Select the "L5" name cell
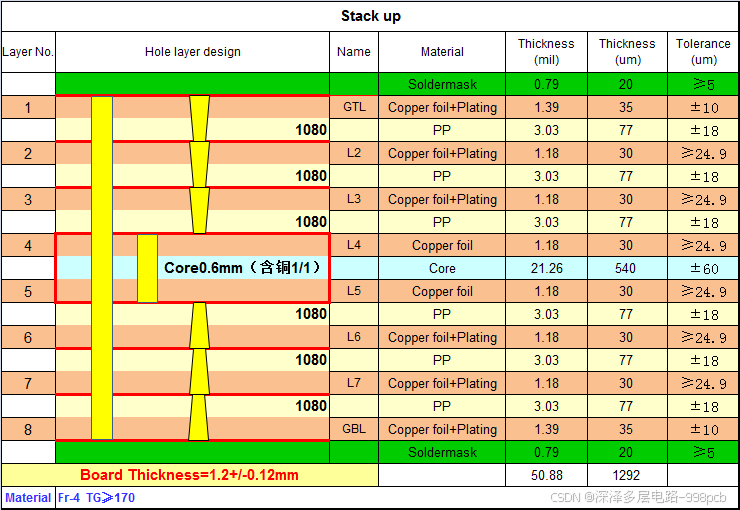The height and width of the screenshot is (510, 740). (x=353, y=291)
